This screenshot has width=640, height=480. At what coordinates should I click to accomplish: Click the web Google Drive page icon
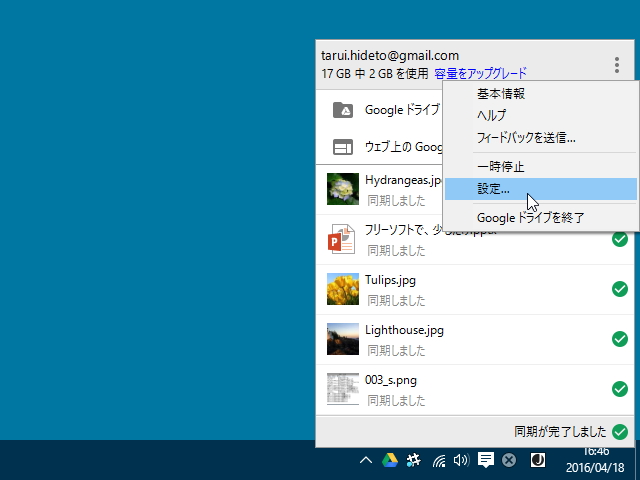[343, 147]
